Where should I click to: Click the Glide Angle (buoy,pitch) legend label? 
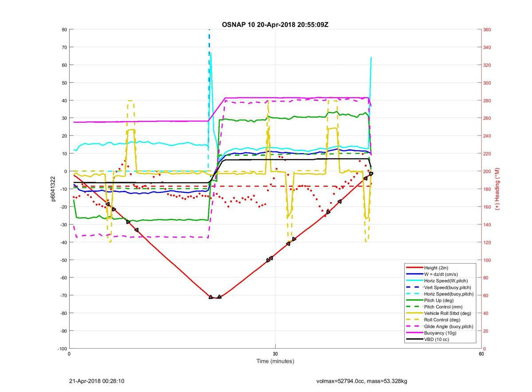click(x=448, y=326)
